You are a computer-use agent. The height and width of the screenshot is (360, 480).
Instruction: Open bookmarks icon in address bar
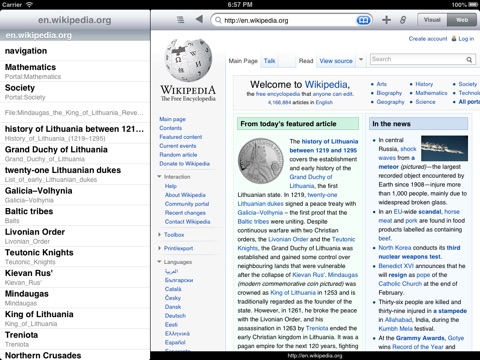click(x=363, y=20)
